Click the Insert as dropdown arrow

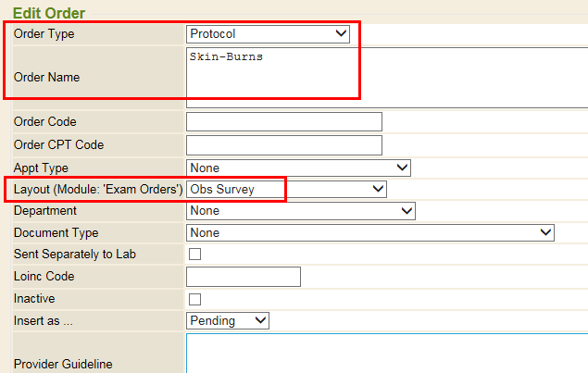point(260,320)
